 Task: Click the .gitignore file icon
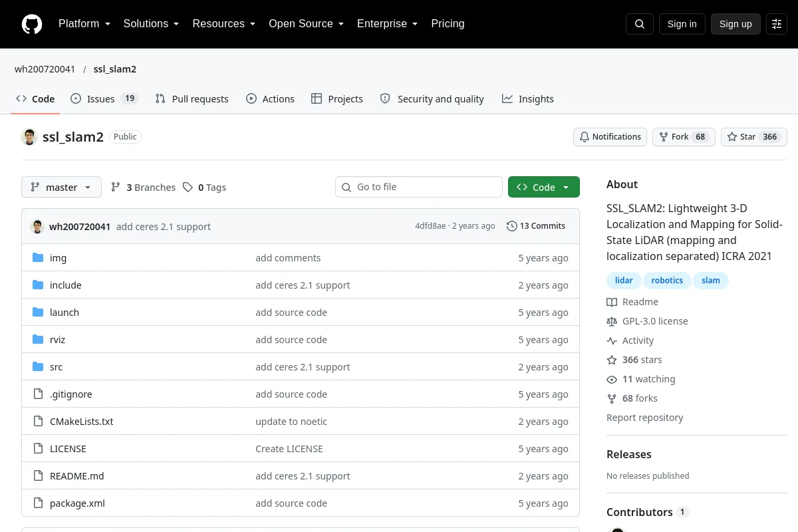[x=38, y=394]
